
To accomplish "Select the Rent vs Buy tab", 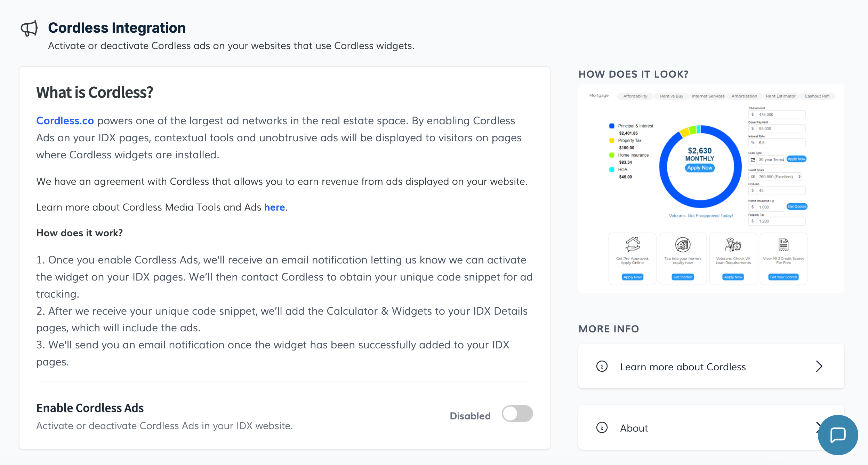I will (x=671, y=96).
